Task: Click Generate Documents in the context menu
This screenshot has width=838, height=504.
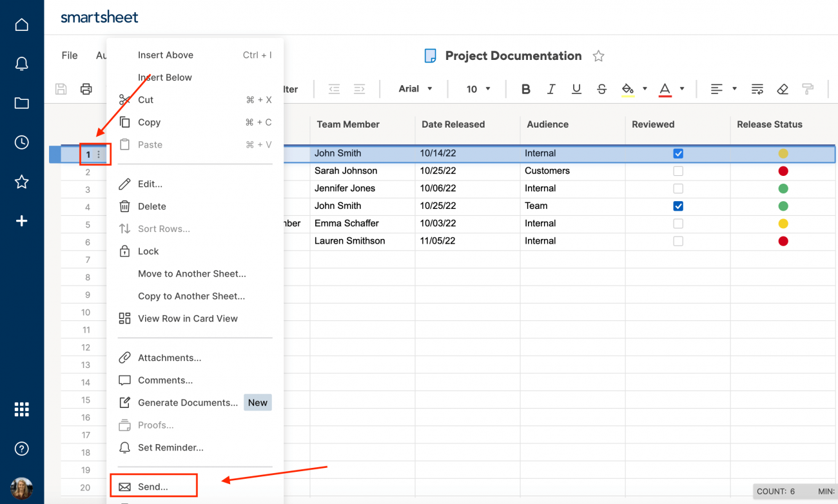Action: (186, 402)
